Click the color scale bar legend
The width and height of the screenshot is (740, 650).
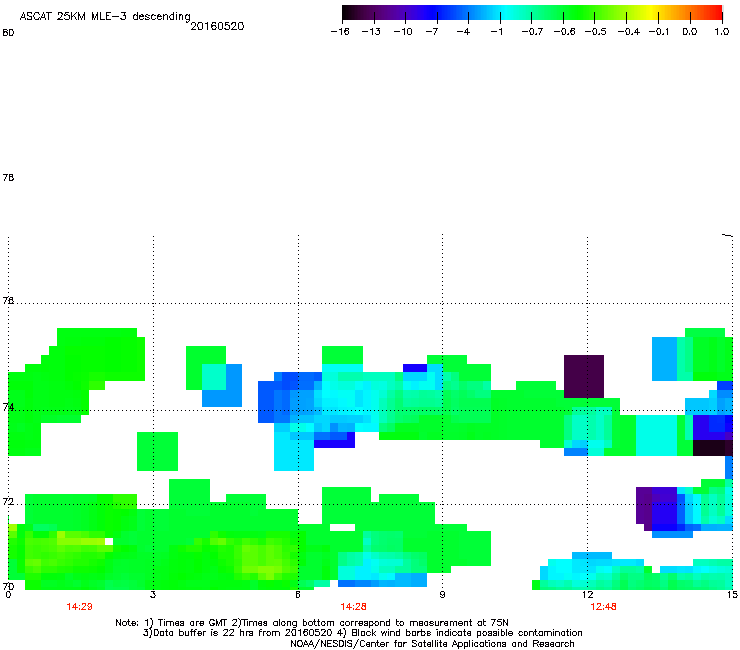coord(532,13)
